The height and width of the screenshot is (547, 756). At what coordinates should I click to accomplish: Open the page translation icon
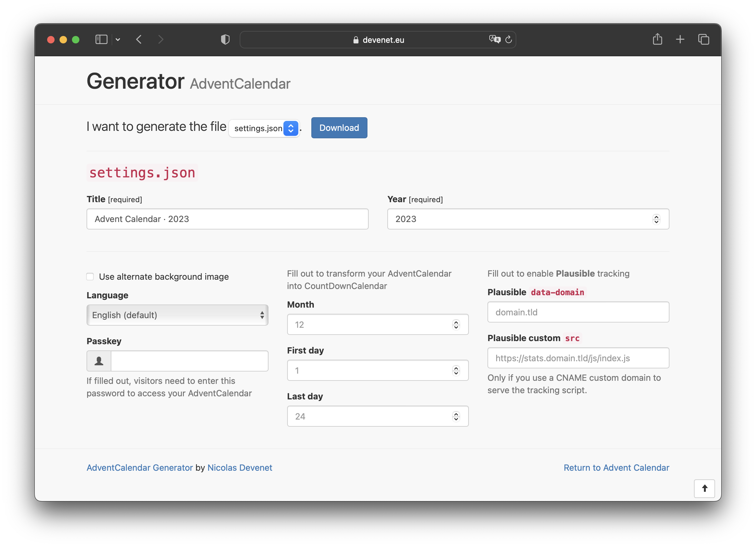point(494,39)
